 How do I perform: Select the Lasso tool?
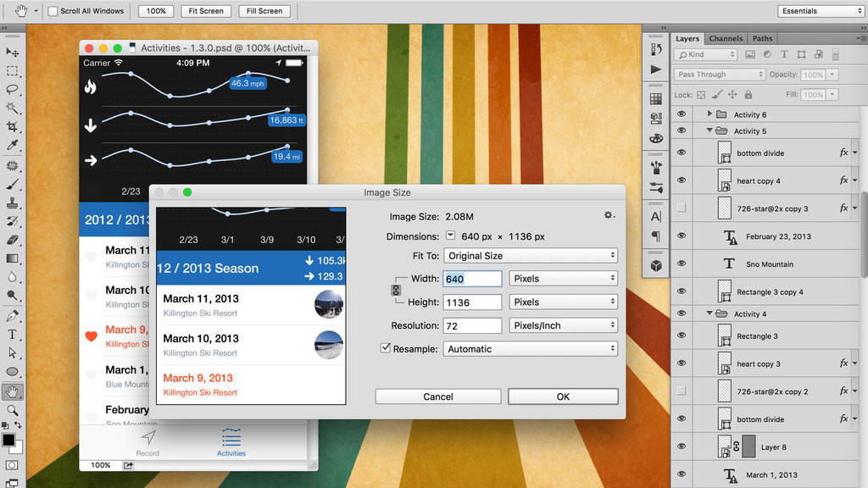(12, 89)
